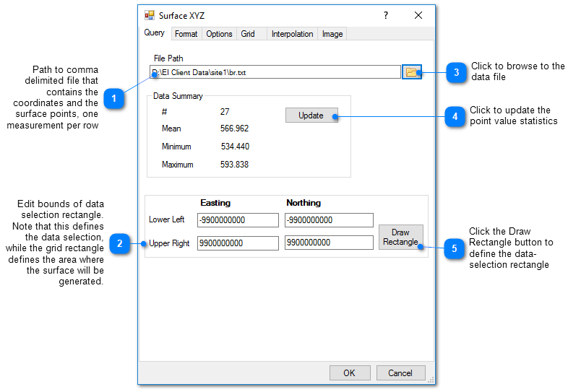Select the Image tab
This screenshot has width=568, height=392.
point(332,34)
